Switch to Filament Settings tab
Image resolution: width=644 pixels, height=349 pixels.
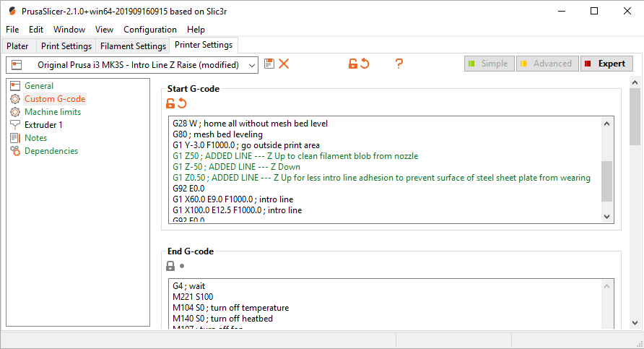pos(133,46)
